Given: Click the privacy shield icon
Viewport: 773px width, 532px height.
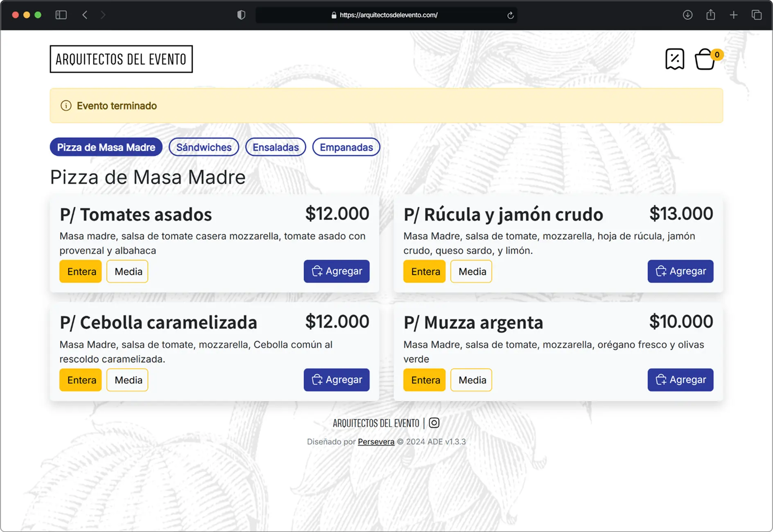Looking at the screenshot, I should 241,15.
